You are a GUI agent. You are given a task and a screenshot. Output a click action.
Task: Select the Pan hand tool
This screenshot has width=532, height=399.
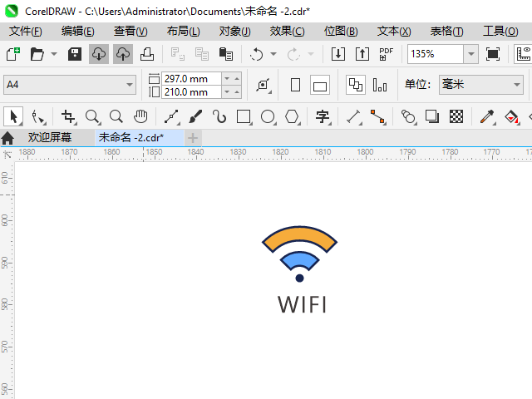pos(140,117)
